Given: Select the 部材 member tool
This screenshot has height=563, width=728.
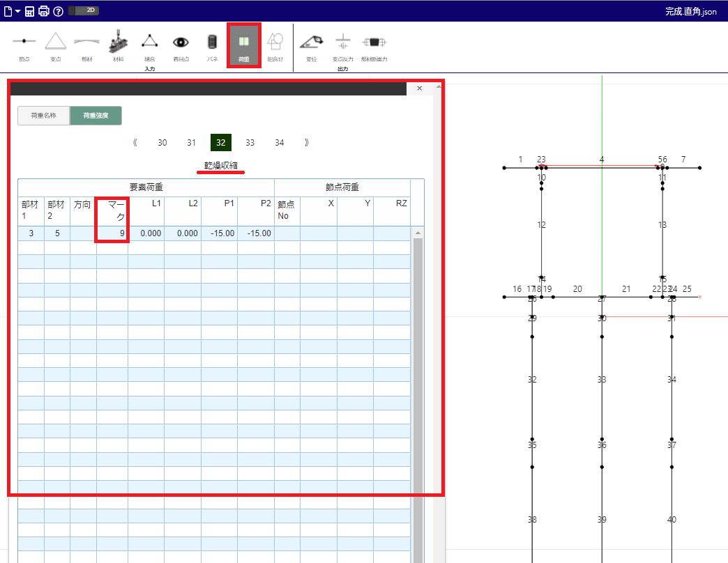Looking at the screenshot, I should coord(87,47).
